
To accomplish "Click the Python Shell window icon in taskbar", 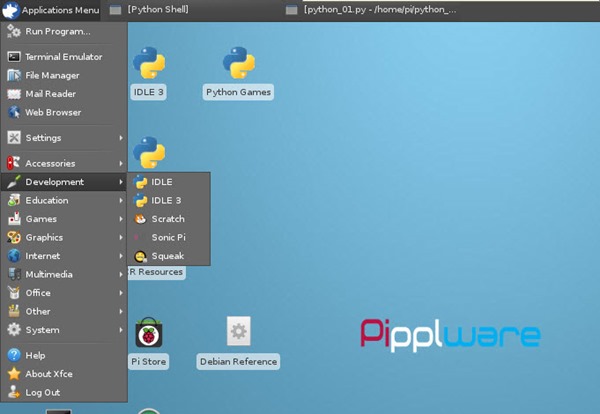I will [x=115, y=10].
